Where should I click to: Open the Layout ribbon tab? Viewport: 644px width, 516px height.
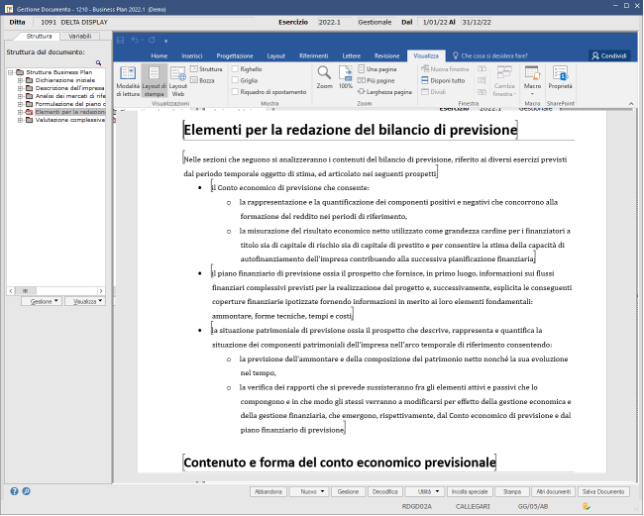pos(276,56)
